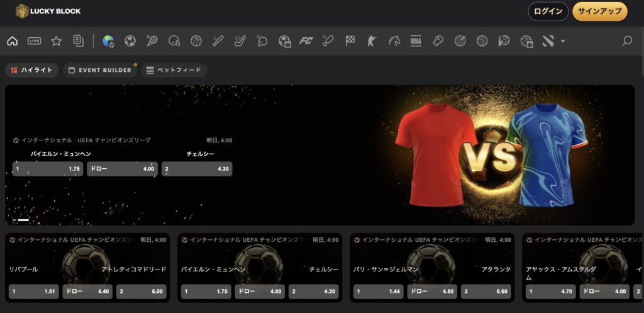Select the active carousel slide indicator
This screenshot has height=313, width=644.
(23, 220)
